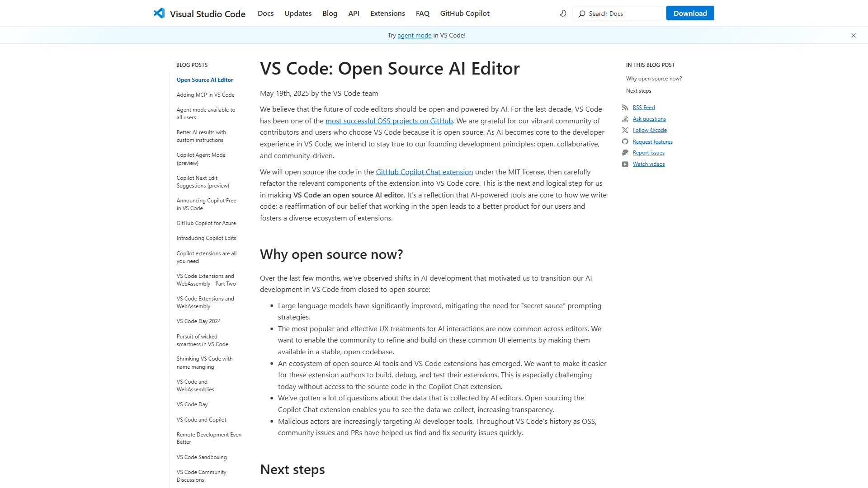Go to the Blog section
Screen dimensions: 868x488
click(330, 14)
